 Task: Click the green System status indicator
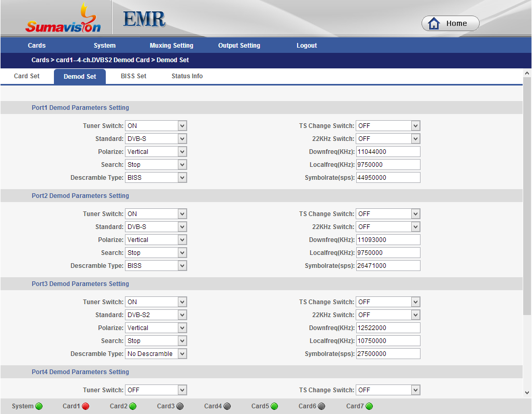[39, 406]
